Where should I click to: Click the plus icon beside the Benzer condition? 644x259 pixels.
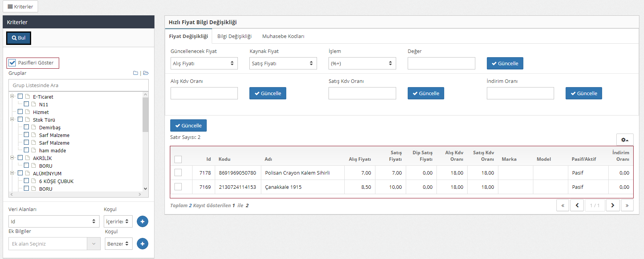click(142, 244)
